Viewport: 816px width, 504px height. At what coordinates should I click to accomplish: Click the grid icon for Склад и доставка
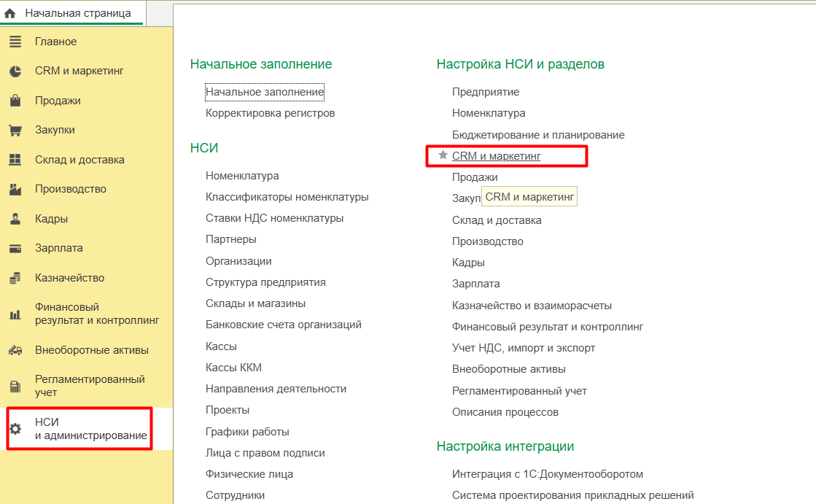tap(15, 160)
